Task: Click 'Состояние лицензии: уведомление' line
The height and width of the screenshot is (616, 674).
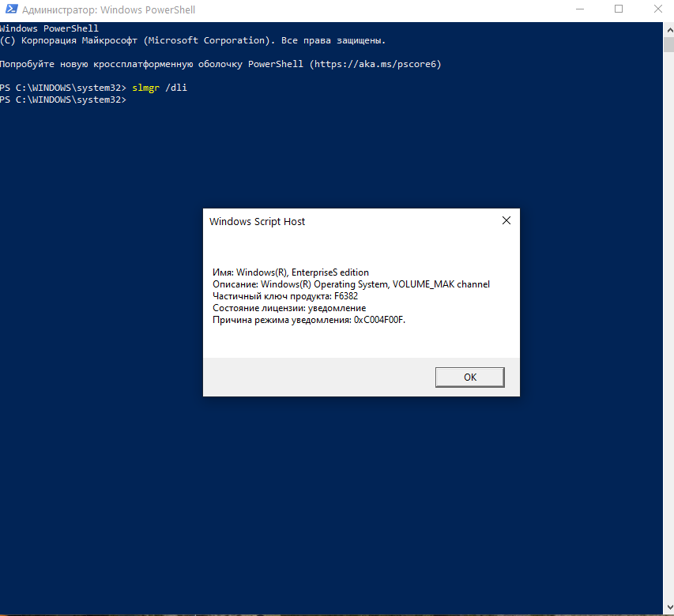Action: tap(289, 308)
